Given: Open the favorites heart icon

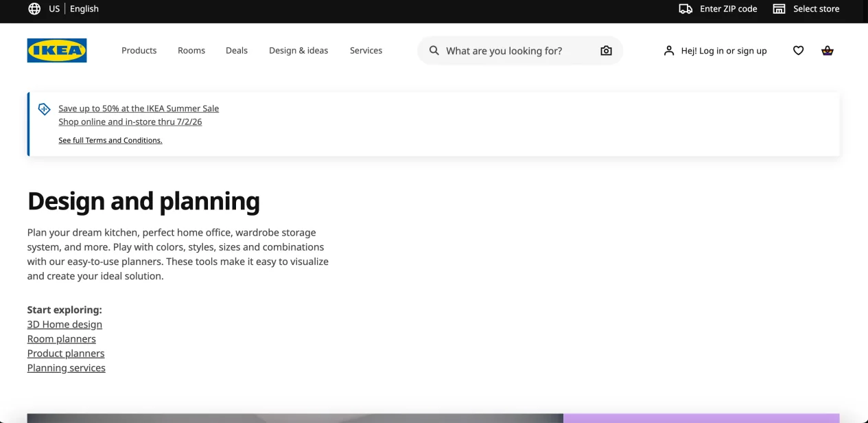Looking at the screenshot, I should 798,50.
